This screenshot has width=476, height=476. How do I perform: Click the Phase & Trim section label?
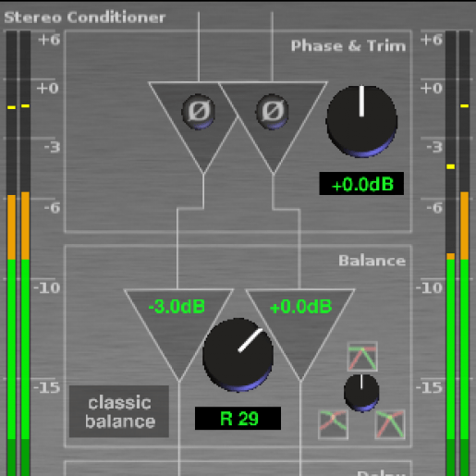point(348,46)
